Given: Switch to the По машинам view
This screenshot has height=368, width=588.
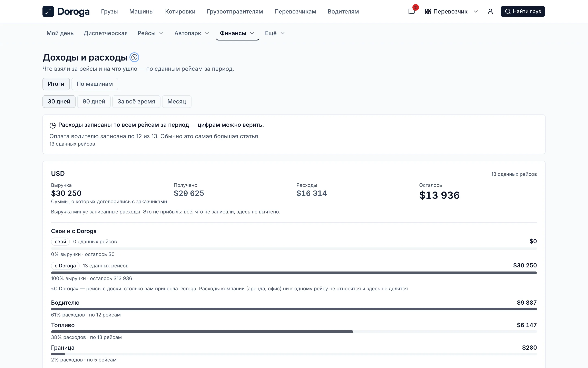Looking at the screenshot, I should pos(95,84).
